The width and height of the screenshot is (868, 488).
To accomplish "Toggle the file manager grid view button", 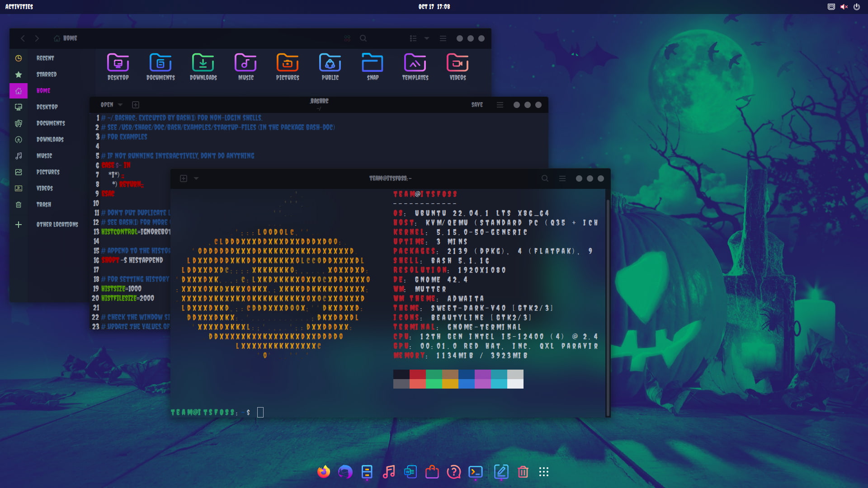I will (x=413, y=38).
